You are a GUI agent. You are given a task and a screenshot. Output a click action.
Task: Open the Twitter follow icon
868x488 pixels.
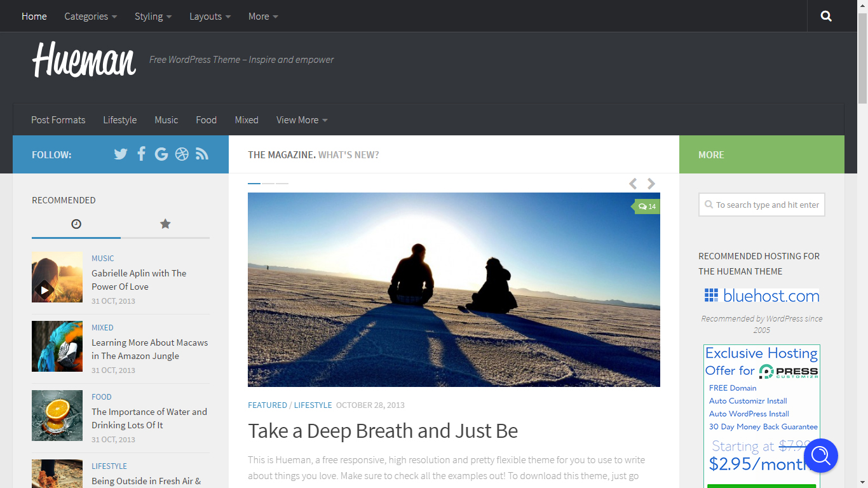tap(121, 154)
